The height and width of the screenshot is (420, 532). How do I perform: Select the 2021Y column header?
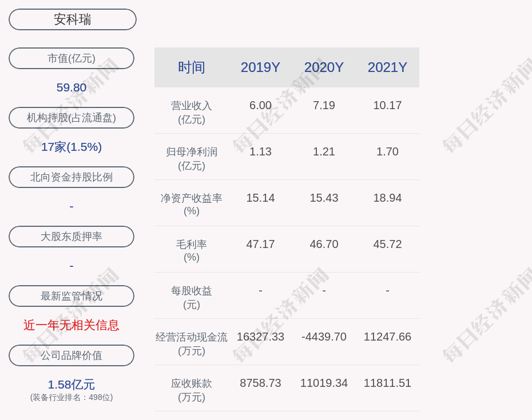click(387, 67)
